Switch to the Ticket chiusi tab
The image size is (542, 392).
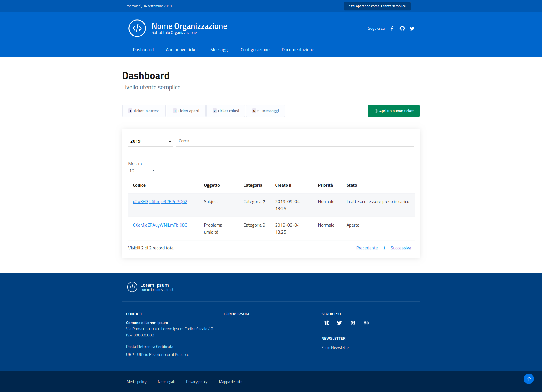[226, 111]
